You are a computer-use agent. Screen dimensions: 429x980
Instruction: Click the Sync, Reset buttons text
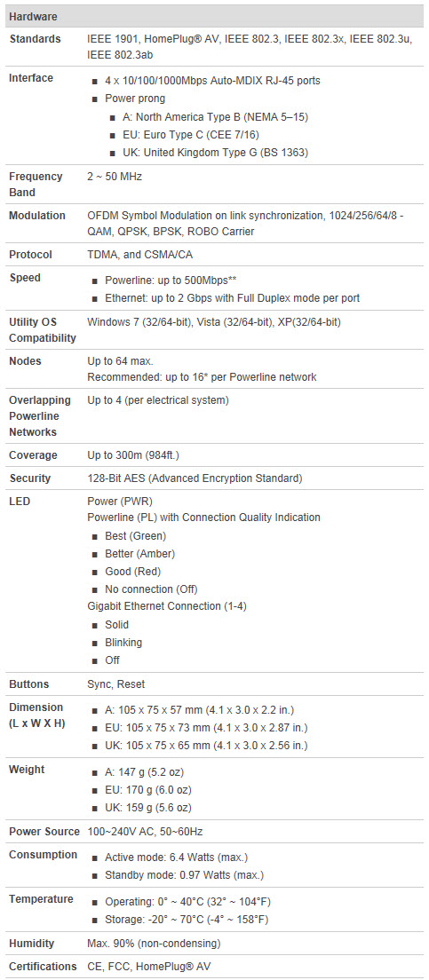click(x=115, y=684)
